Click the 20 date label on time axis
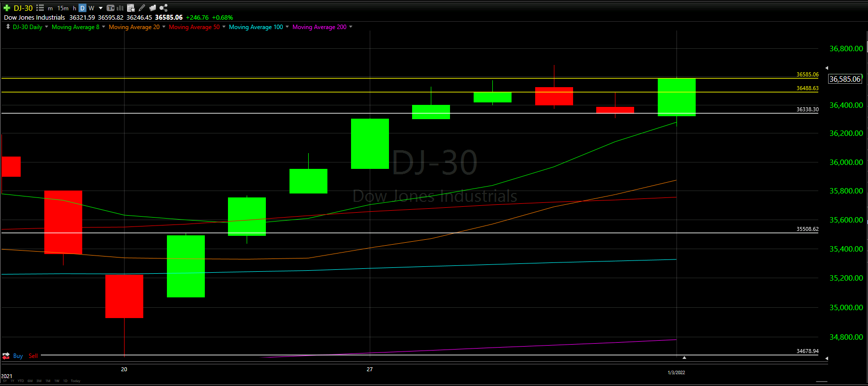This screenshot has width=868, height=386. [124, 369]
